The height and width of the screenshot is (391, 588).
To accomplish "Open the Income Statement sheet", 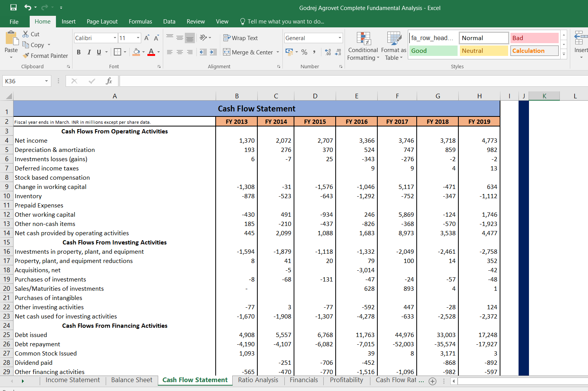I will click(x=73, y=380).
